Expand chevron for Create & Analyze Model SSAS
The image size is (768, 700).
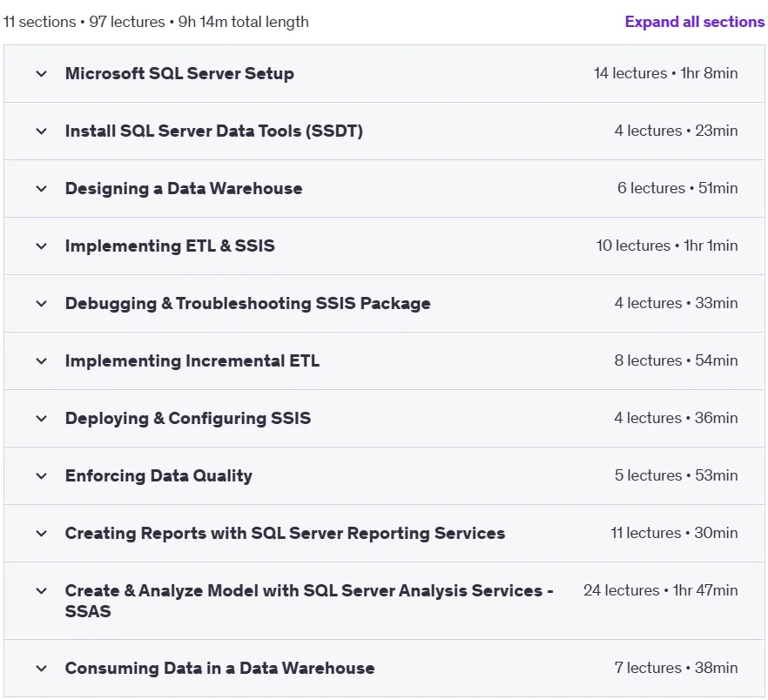pos(42,591)
